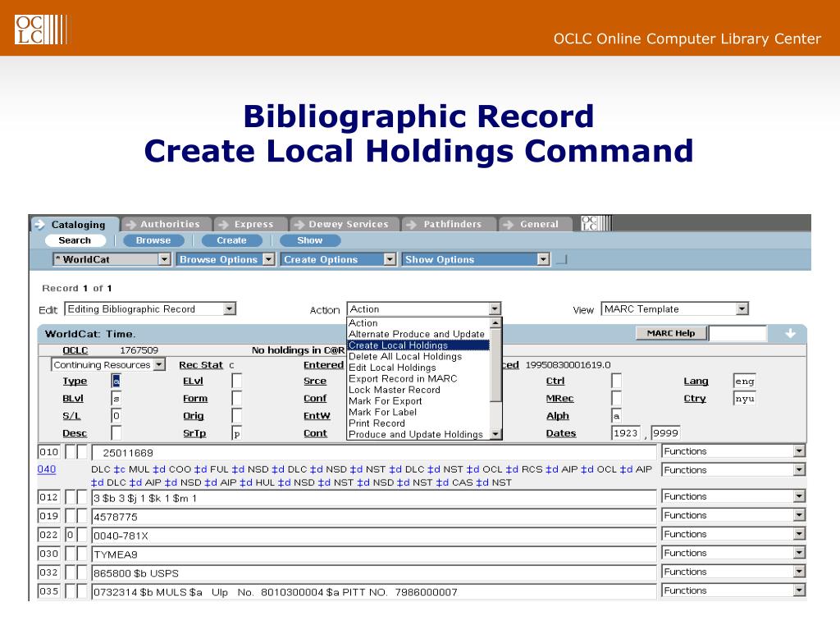Open Functions dropdown for field 032

[733, 572]
